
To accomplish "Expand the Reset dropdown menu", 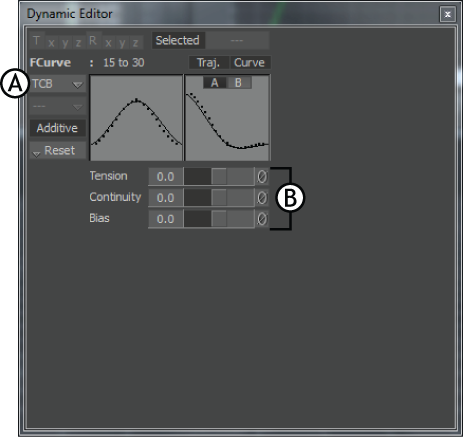I will pos(57,151).
